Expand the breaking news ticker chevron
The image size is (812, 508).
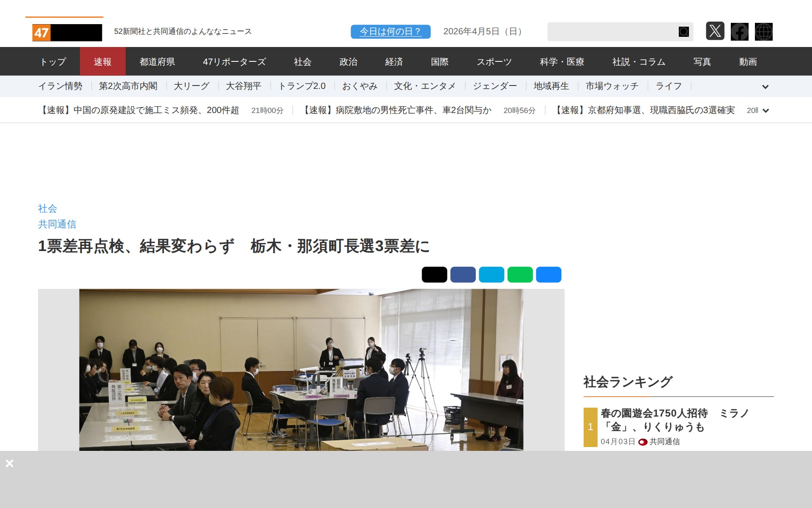click(765, 110)
